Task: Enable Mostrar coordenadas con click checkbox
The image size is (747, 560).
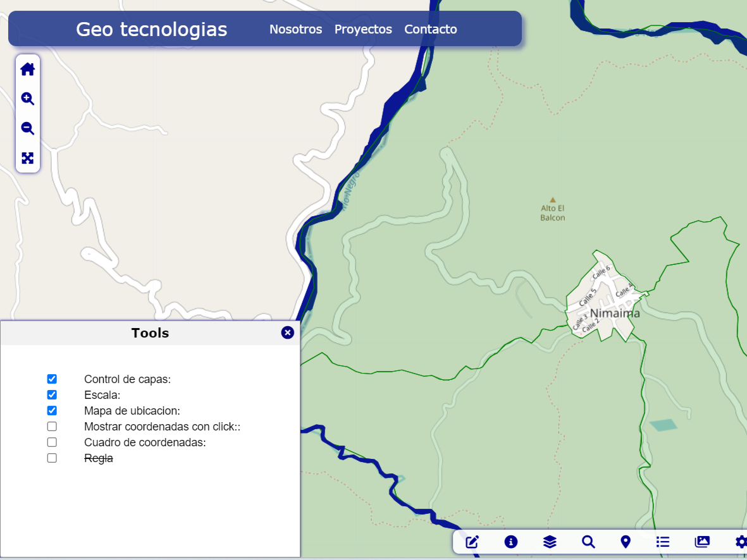Action: point(52,427)
